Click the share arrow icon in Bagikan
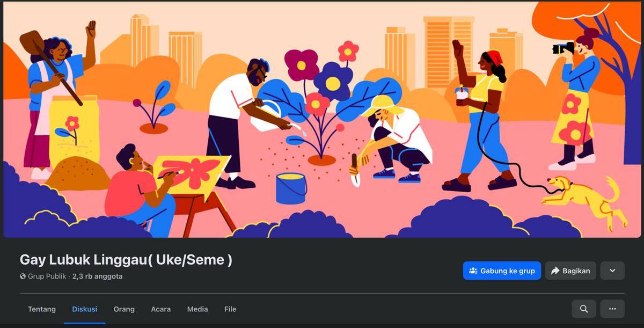 pos(555,271)
